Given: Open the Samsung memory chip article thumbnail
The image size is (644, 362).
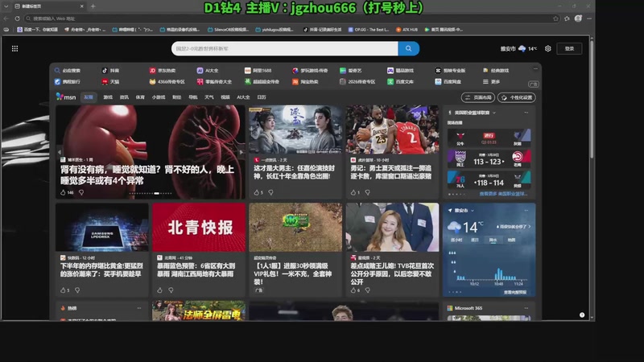Looking at the screenshot, I should click(x=102, y=227).
